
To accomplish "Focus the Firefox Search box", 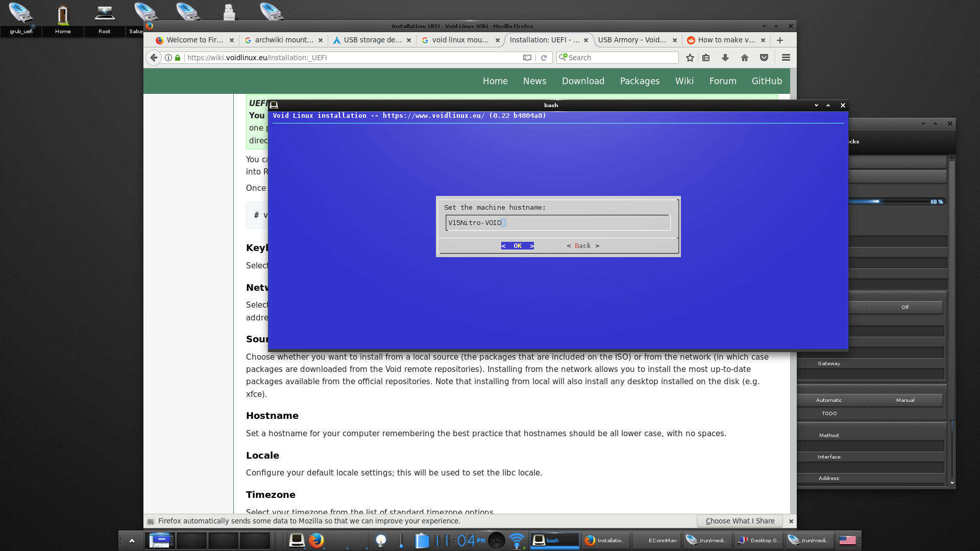I will click(x=618, y=58).
